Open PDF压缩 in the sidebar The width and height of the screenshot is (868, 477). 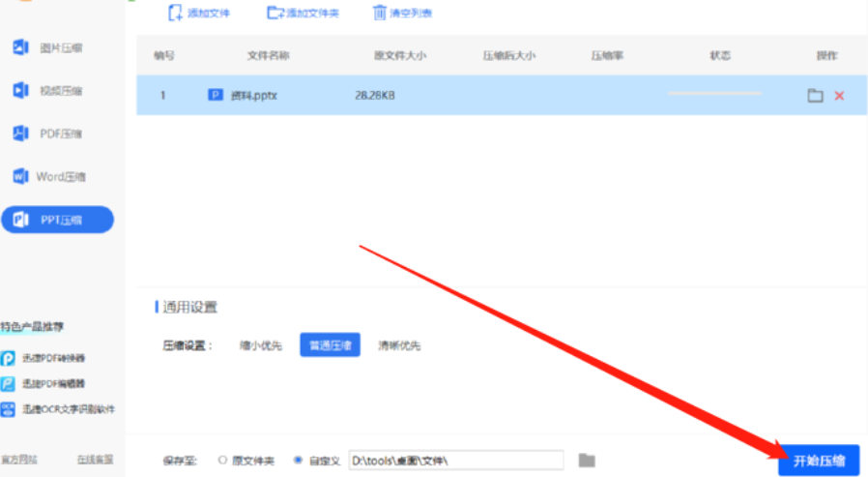click(48, 134)
